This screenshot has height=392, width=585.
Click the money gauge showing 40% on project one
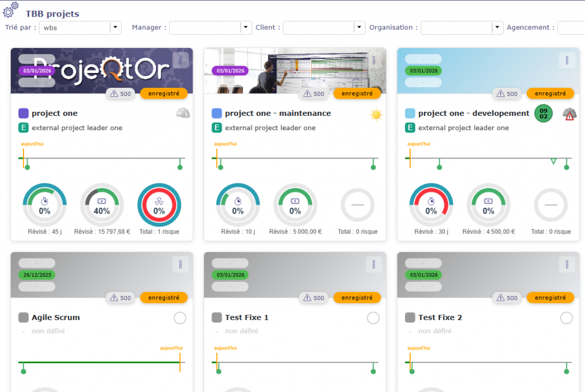click(102, 205)
